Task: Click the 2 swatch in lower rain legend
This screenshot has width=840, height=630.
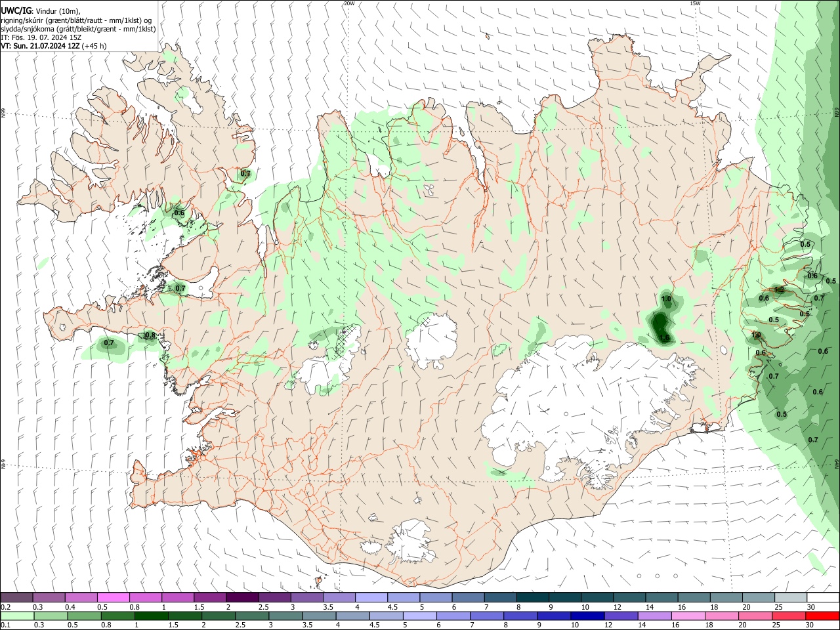Action: point(218,616)
